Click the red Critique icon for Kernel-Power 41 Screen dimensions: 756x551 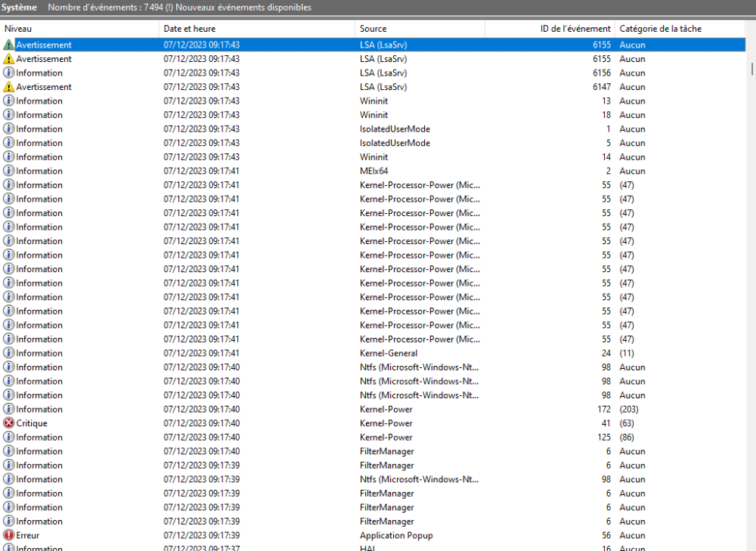click(8, 423)
